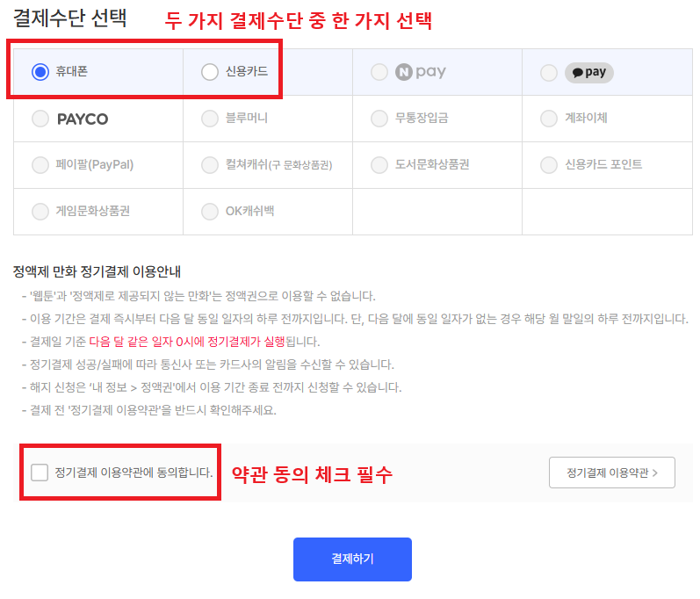Select 블루머니 payment method
The width and height of the screenshot is (700, 599).
pos(210,119)
